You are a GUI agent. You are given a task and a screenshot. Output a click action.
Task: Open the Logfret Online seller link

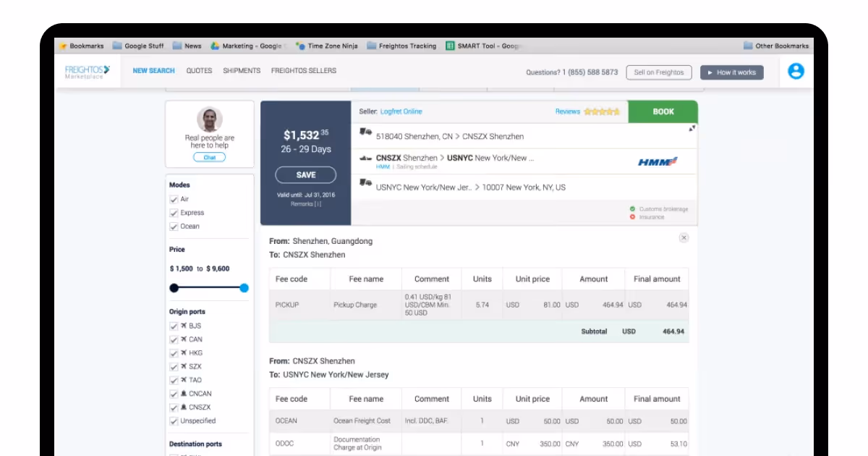(x=401, y=111)
